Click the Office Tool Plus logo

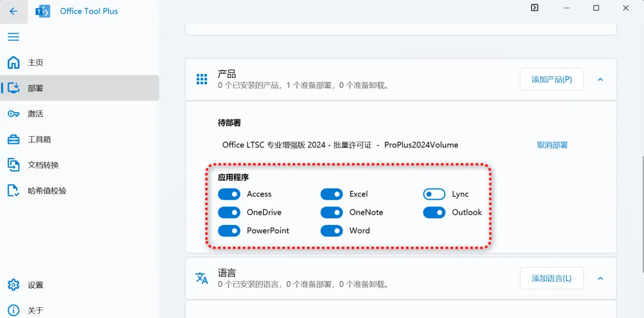point(43,11)
